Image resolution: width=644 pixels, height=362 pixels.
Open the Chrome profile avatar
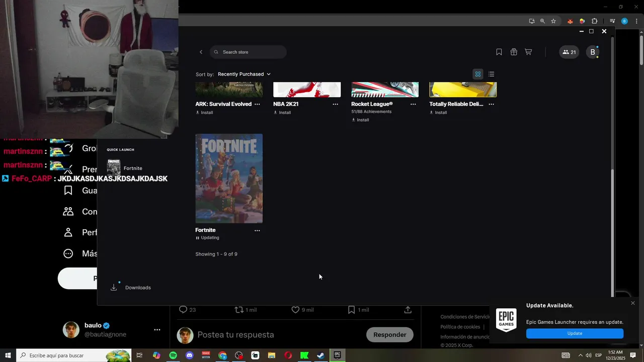tap(624, 21)
